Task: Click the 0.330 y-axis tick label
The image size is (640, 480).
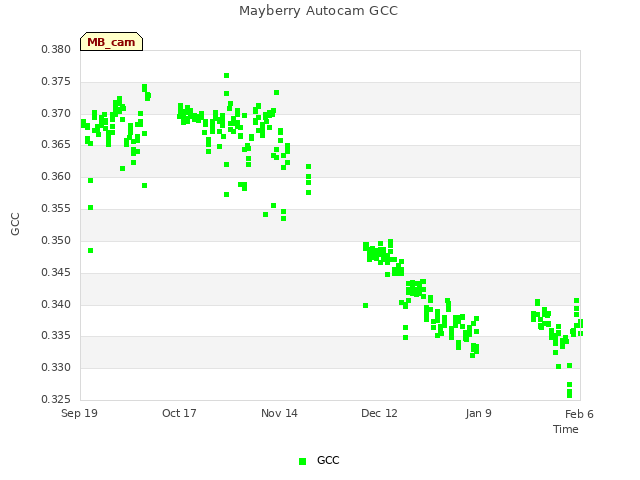Action: tap(56, 367)
